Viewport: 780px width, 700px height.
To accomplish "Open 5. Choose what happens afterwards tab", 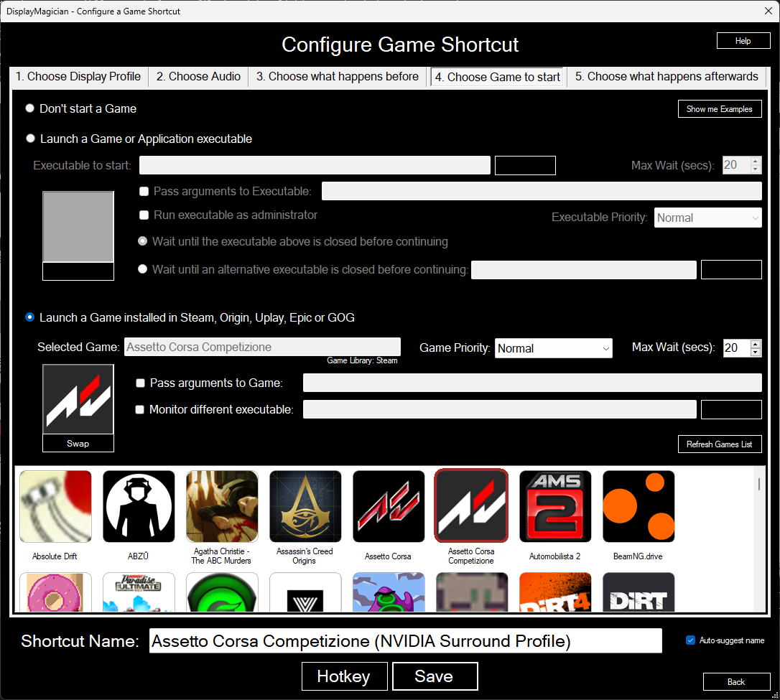I will (667, 77).
